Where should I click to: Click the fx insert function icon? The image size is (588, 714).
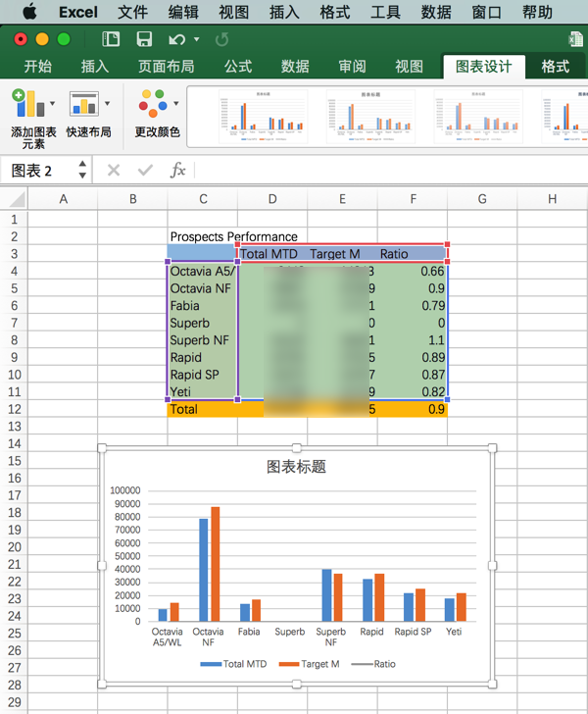click(178, 171)
